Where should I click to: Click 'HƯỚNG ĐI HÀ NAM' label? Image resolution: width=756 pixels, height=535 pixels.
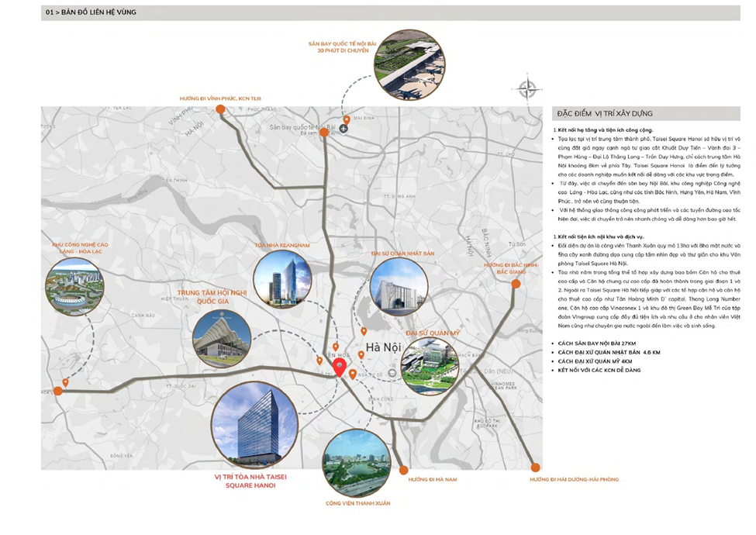click(433, 480)
